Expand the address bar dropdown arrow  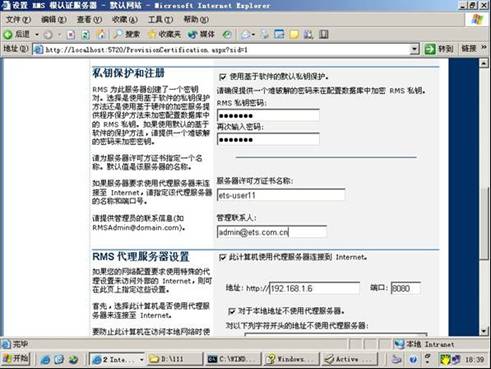pyautogui.click(x=414, y=49)
